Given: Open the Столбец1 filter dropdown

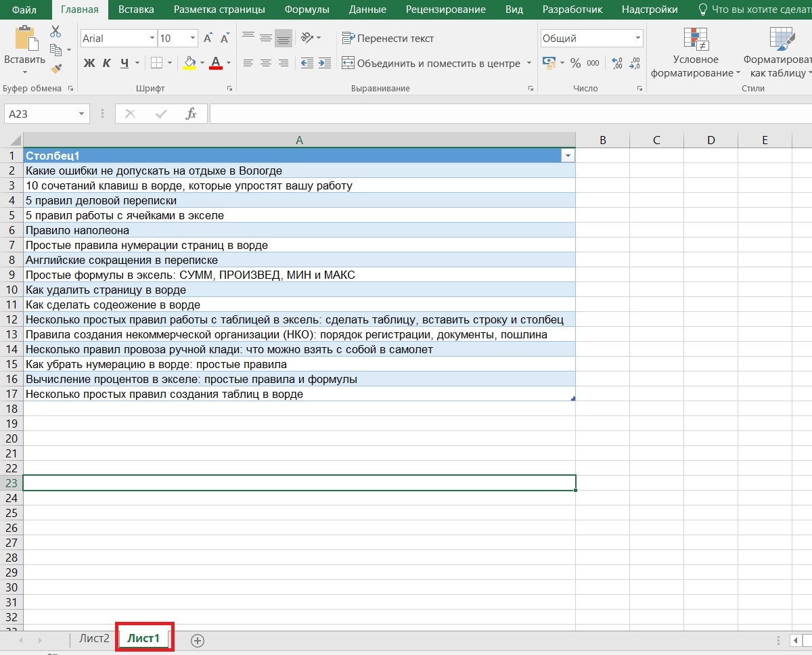Looking at the screenshot, I should (567, 156).
